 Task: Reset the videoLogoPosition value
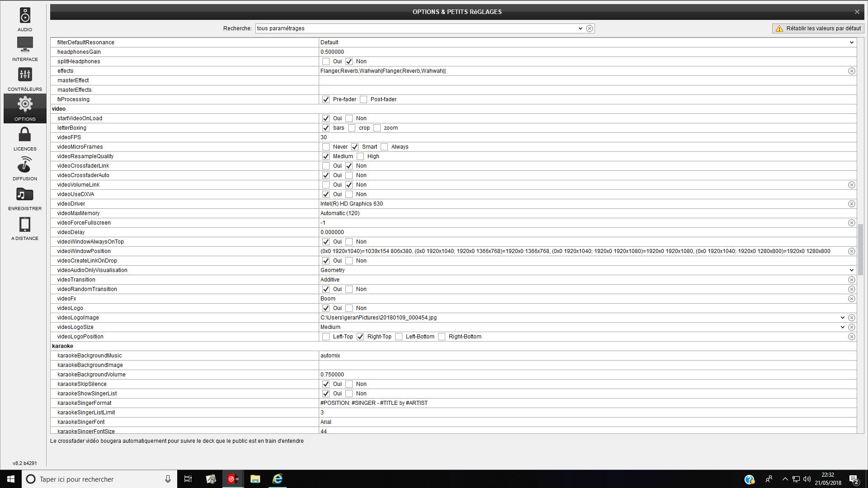[852, 337]
